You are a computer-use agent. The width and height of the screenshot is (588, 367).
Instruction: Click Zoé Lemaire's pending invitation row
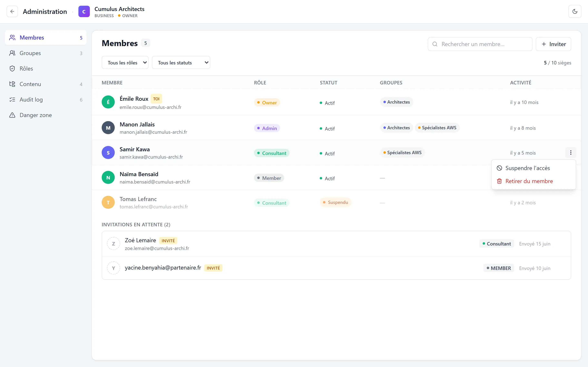336,244
